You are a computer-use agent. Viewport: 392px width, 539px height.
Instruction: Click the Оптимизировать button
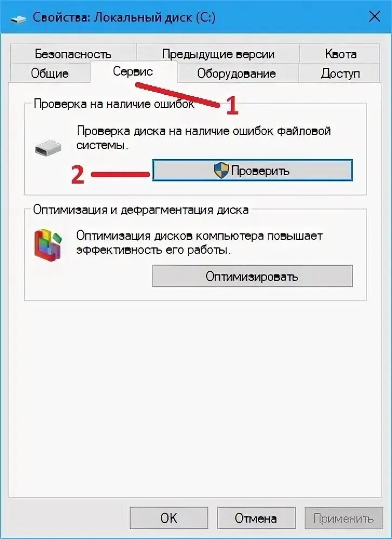point(253,276)
